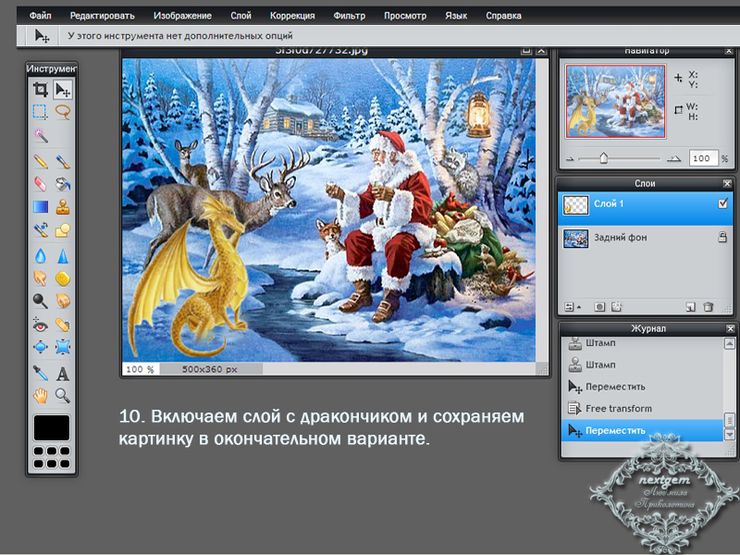Open layer styles in Слои panel

coord(616,307)
